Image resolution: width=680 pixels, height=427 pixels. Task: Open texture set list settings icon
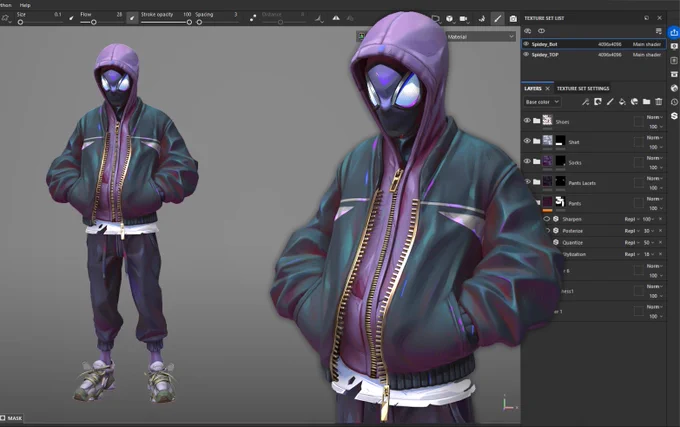point(658,31)
